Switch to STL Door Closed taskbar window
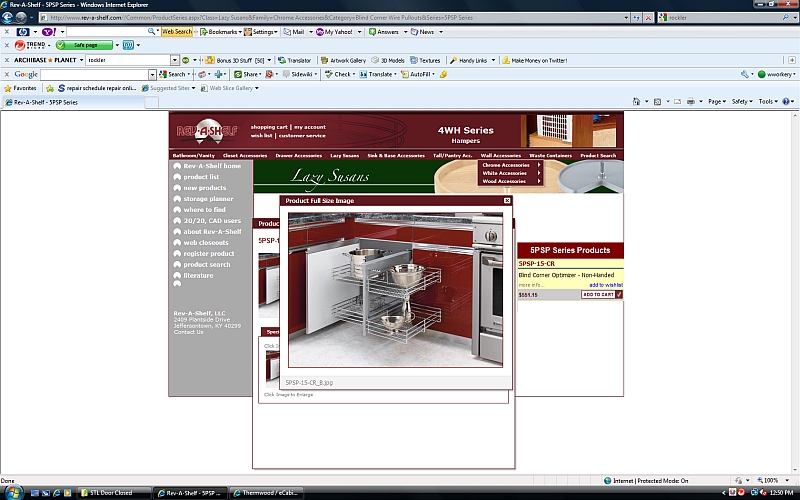This screenshot has height=500, width=800. 115,493
